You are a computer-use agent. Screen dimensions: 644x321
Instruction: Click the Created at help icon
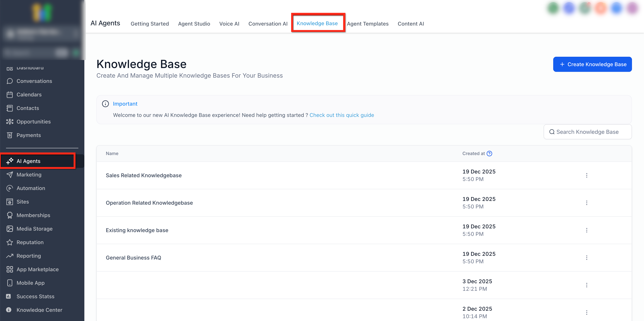pyautogui.click(x=489, y=154)
